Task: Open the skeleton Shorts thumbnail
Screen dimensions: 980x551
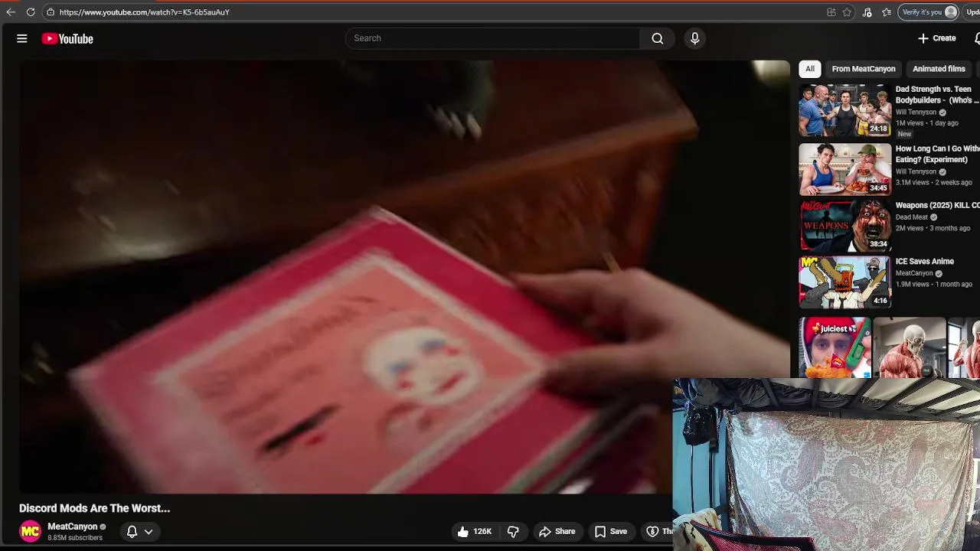Action: tap(909, 348)
